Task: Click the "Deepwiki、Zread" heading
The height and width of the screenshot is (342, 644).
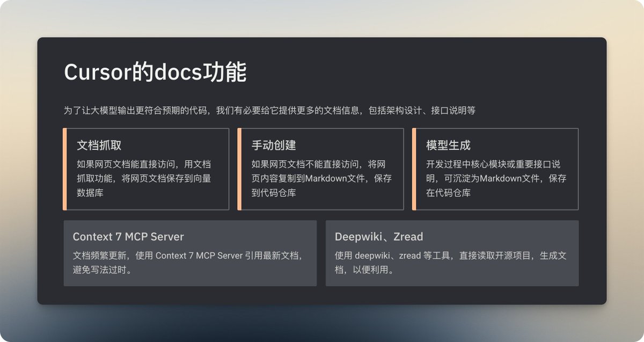Action: [x=379, y=237]
